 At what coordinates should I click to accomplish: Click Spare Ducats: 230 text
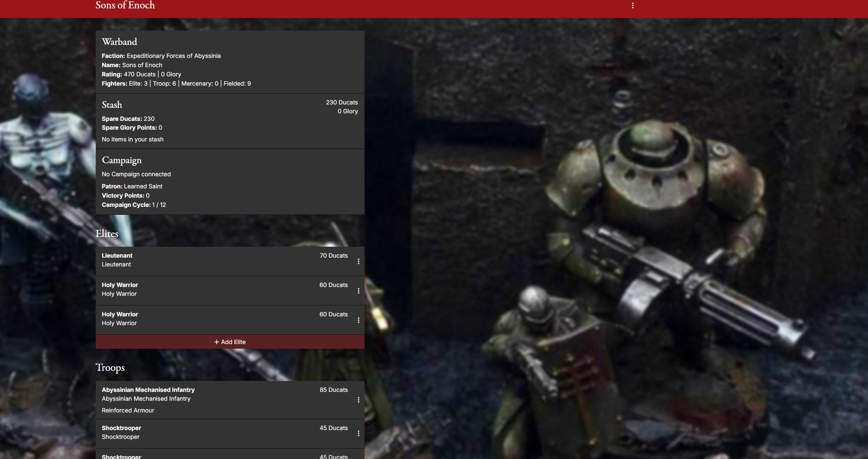[x=128, y=119]
